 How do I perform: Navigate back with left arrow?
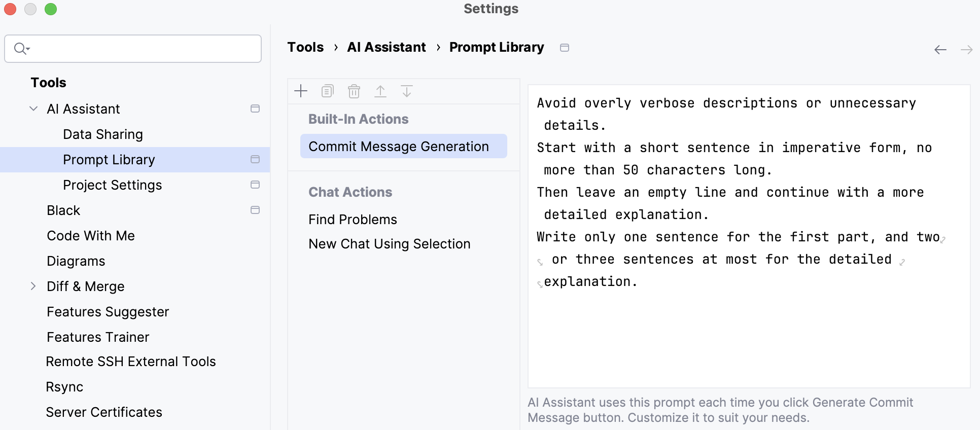pos(940,49)
